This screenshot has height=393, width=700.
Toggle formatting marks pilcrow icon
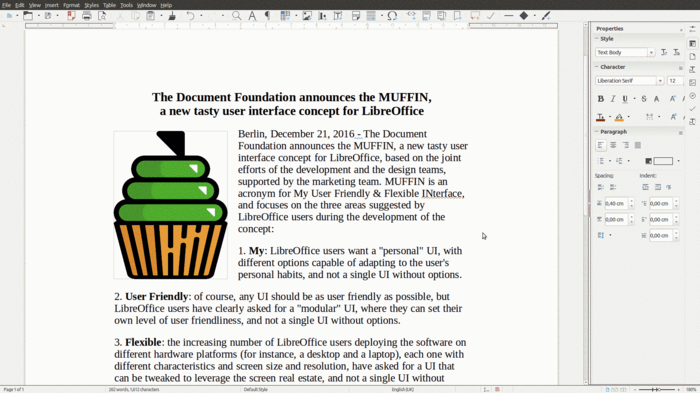click(267, 16)
